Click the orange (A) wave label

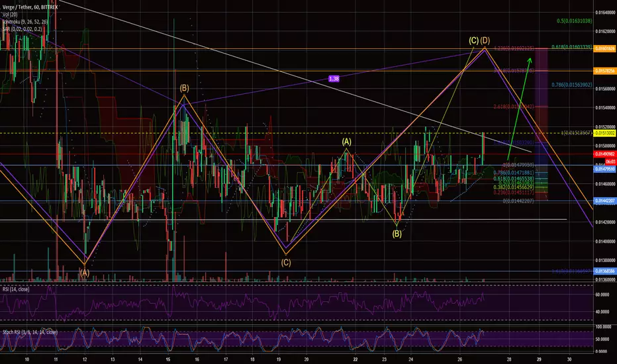click(x=85, y=273)
